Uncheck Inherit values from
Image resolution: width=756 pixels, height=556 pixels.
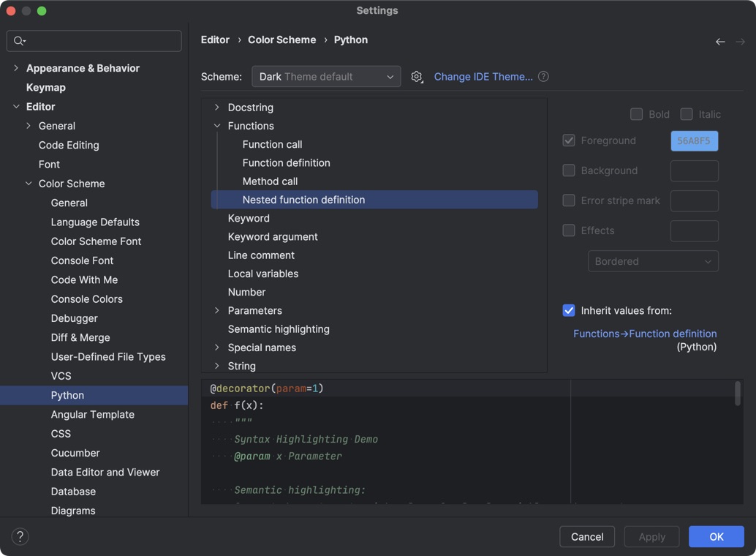[569, 310]
